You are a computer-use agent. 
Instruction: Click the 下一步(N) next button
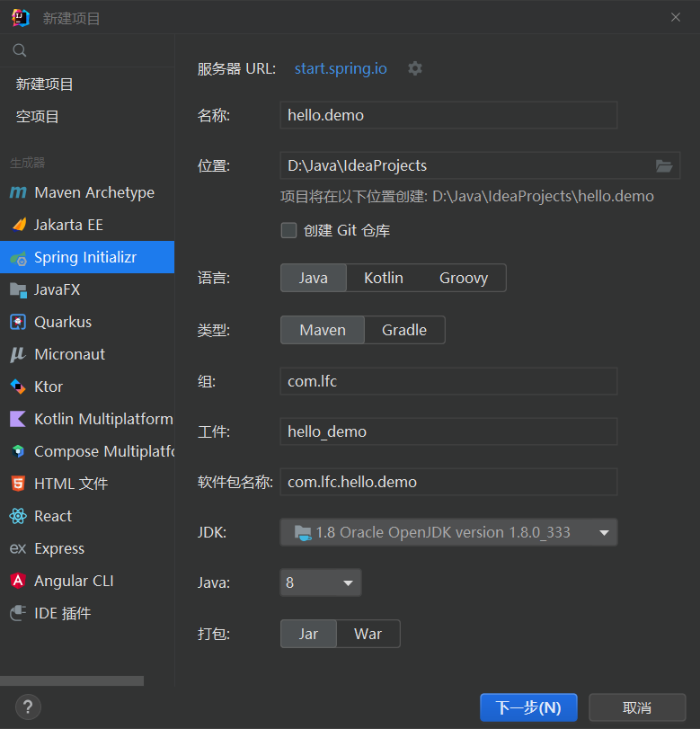[x=528, y=707]
